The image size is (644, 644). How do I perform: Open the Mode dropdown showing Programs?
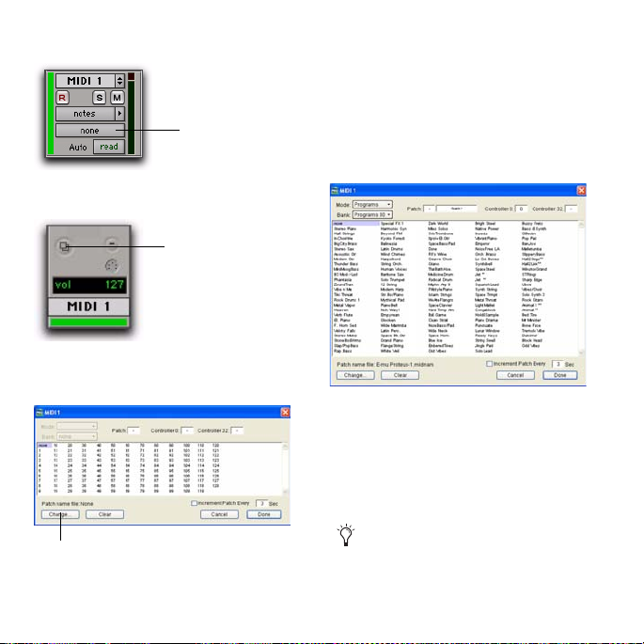(372, 205)
